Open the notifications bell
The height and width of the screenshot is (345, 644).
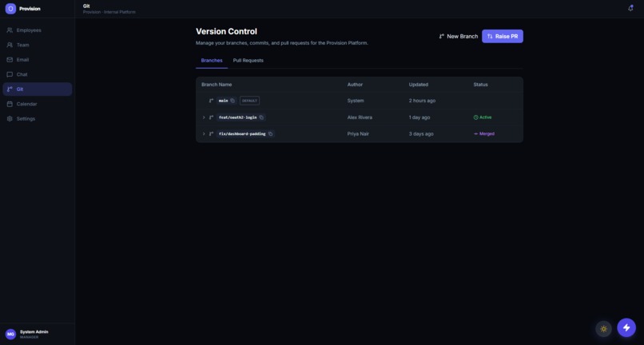pos(630,8)
